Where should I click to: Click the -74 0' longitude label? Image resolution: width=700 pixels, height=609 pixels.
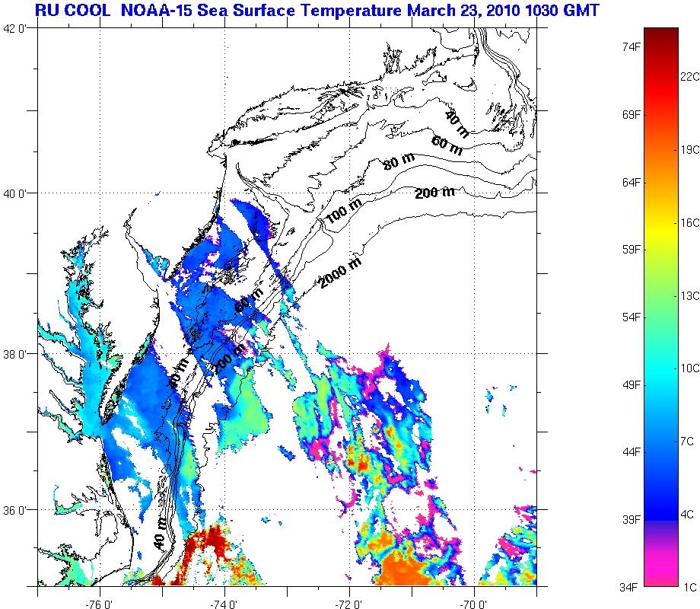pyautogui.click(x=224, y=604)
